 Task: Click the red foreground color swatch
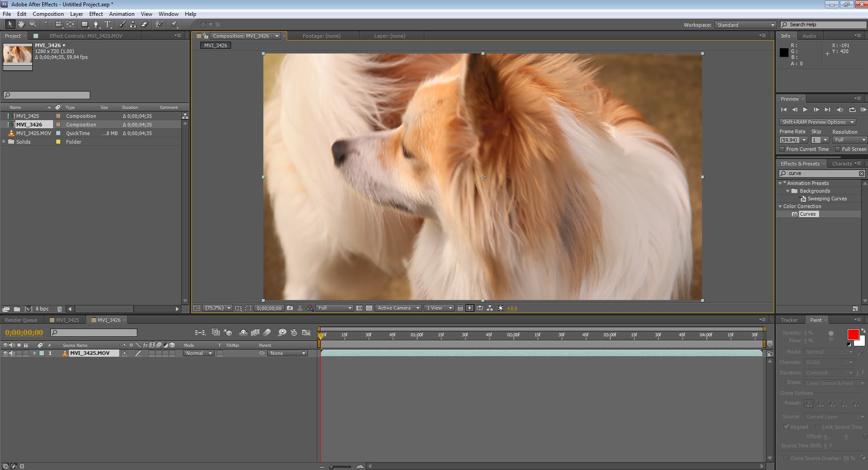853,334
